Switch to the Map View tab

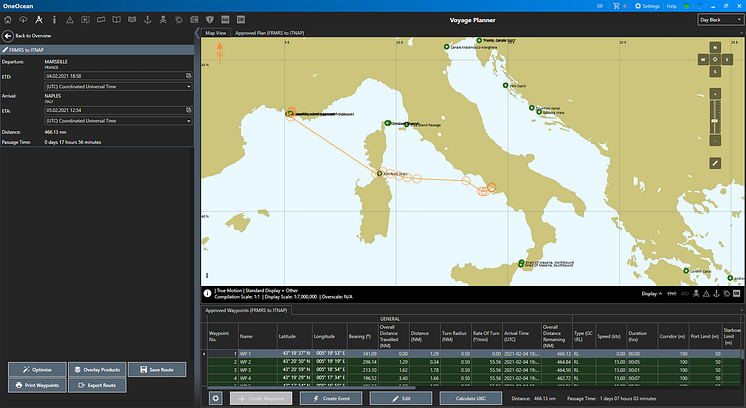coord(216,33)
